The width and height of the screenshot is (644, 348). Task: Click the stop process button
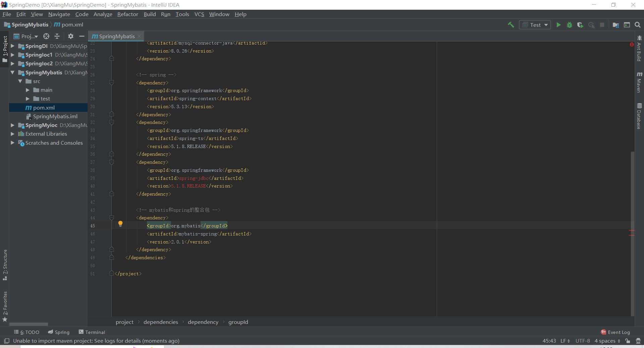click(x=602, y=25)
